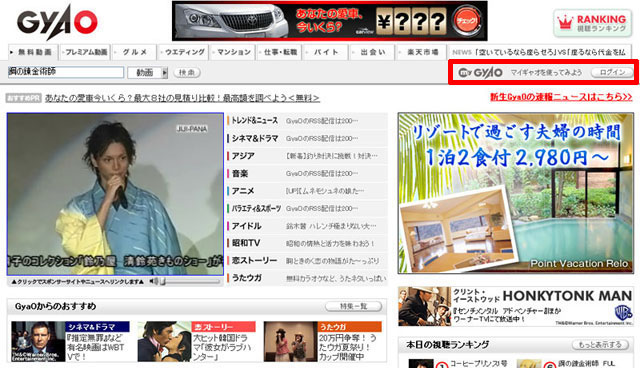
Task: Open the RANKING crown icon button
Action: click(x=593, y=23)
